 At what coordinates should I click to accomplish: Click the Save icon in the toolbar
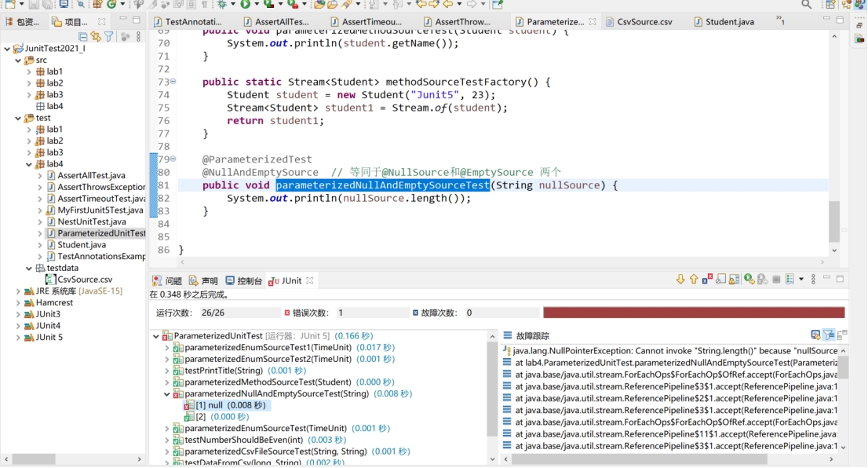coord(32,6)
